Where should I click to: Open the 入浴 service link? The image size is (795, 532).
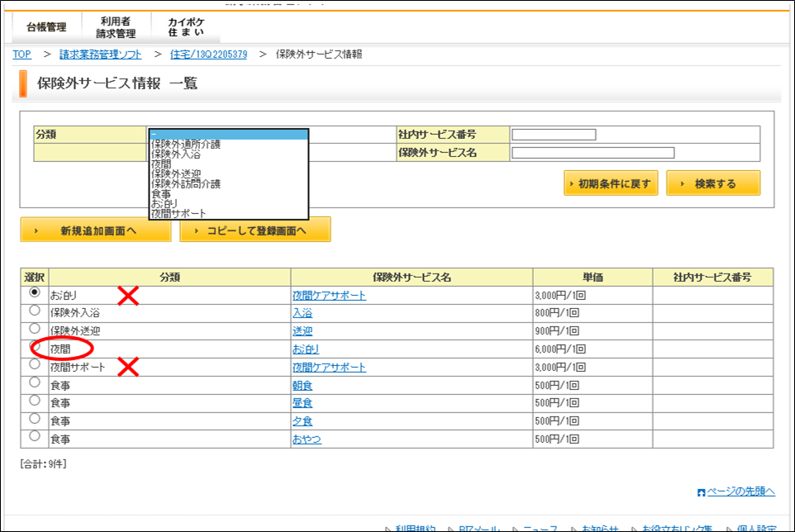tap(302, 313)
